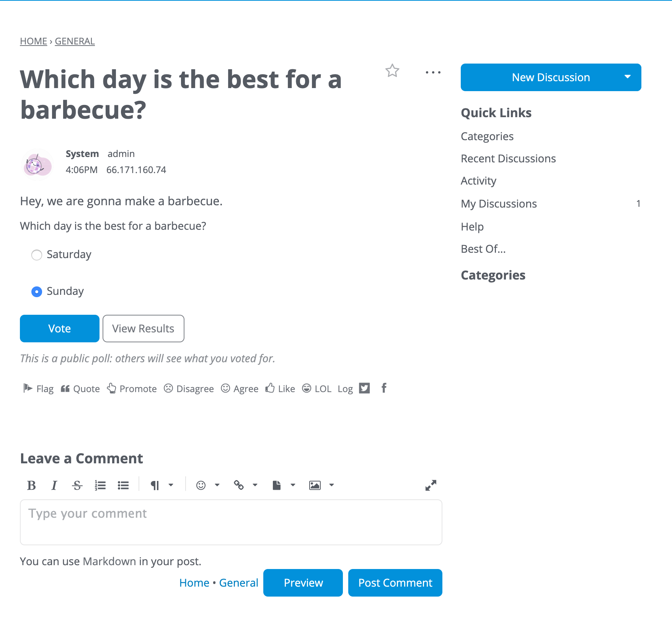The width and height of the screenshot is (672, 641).
Task: Open the GENERAL breadcrumb category
Action: click(75, 41)
